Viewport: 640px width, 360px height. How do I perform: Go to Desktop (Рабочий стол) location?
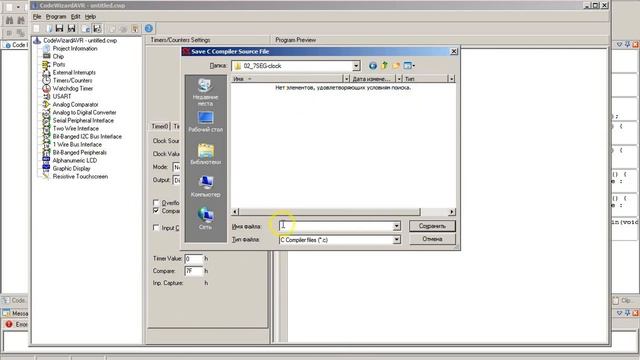(x=205, y=122)
